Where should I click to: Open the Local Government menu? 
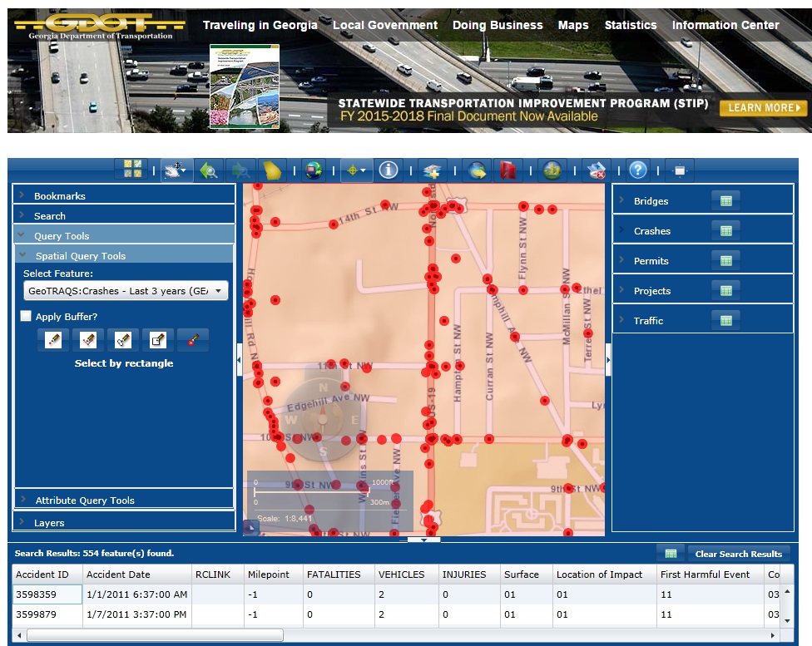point(384,25)
